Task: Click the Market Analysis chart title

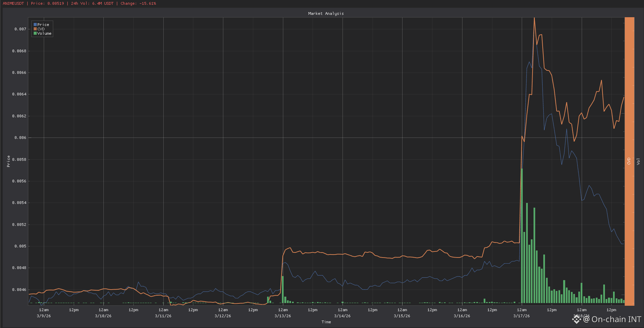Action: click(326, 13)
